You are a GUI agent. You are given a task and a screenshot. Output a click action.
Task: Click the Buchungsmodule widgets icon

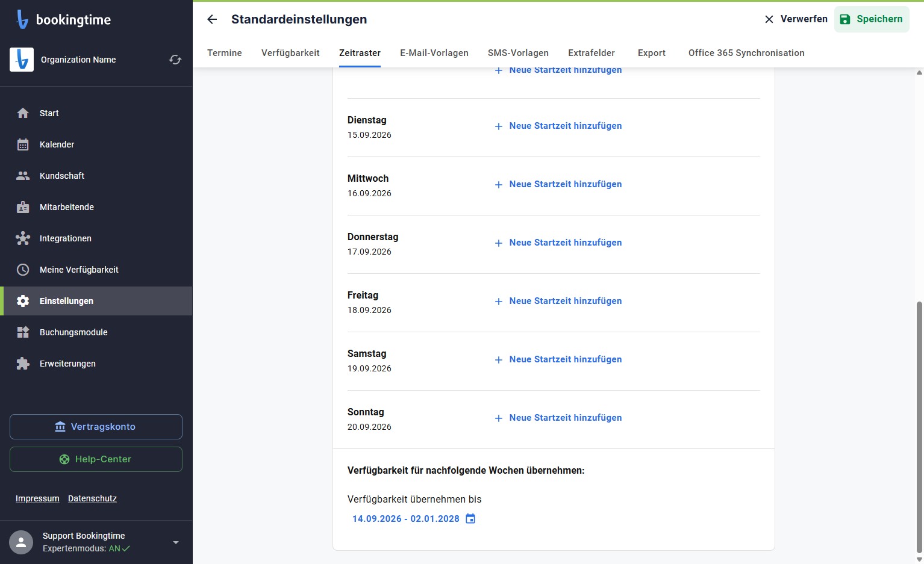[x=23, y=332]
